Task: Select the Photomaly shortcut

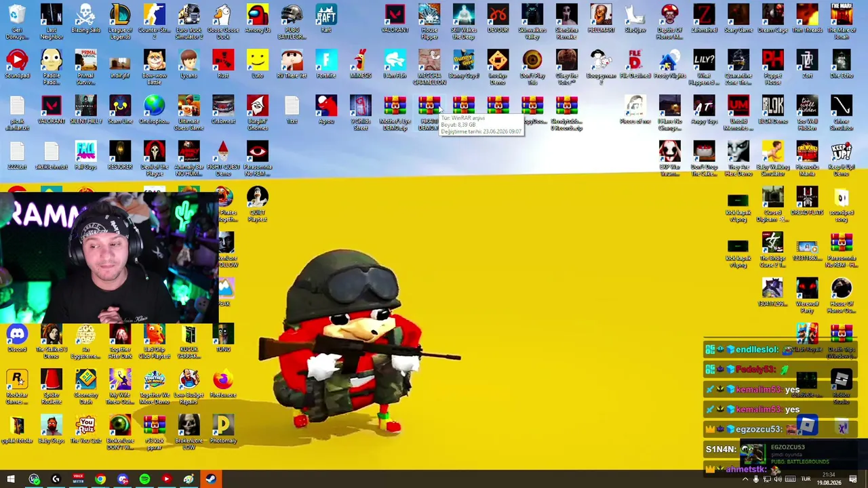Action: point(223,430)
